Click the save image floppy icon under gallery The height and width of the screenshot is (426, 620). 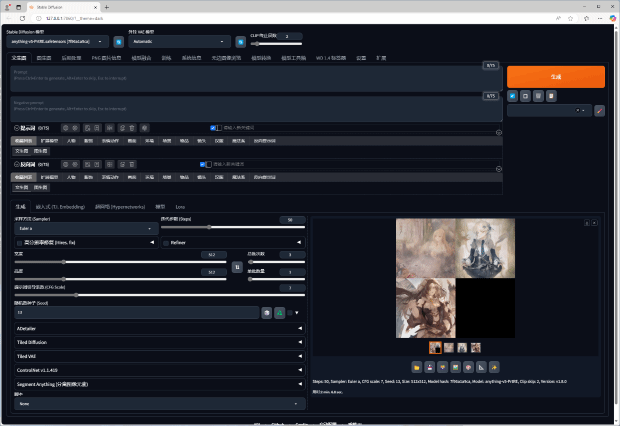pos(430,367)
